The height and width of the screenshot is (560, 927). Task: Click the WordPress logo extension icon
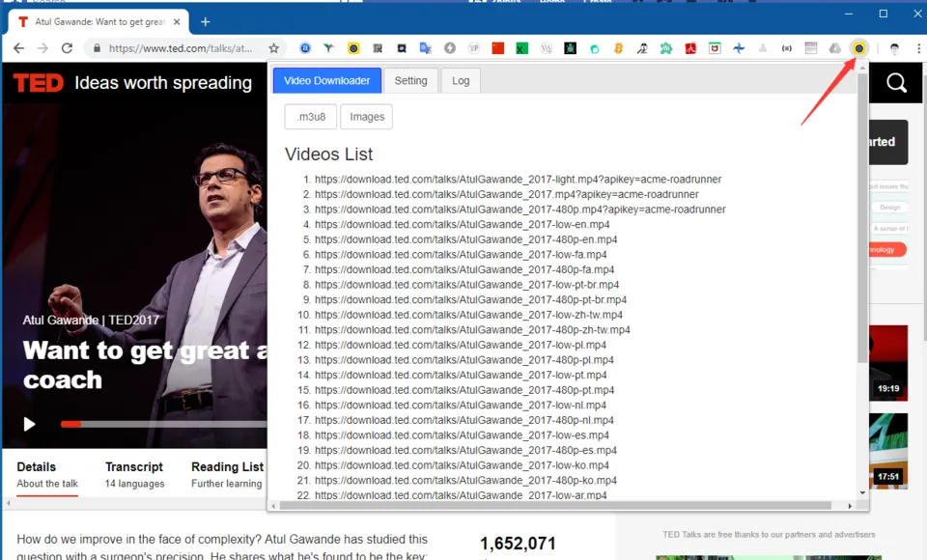[x=547, y=48]
